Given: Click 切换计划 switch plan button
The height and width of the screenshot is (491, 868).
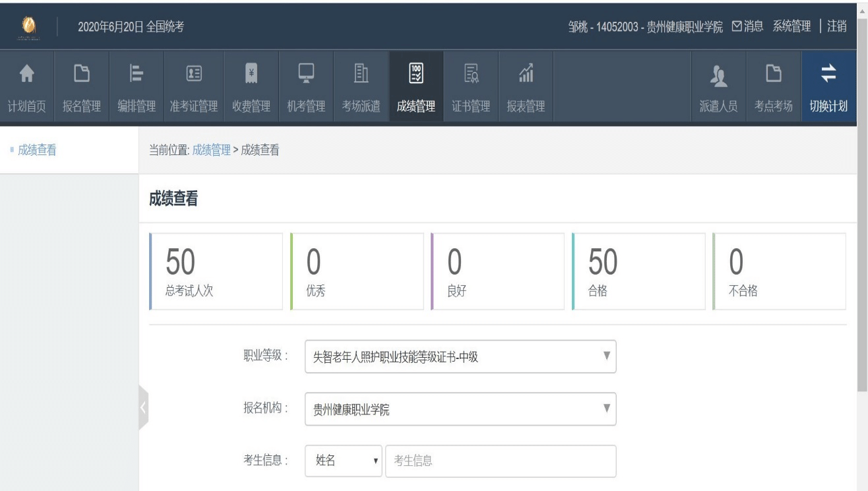Looking at the screenshot, I should point(828,88).
